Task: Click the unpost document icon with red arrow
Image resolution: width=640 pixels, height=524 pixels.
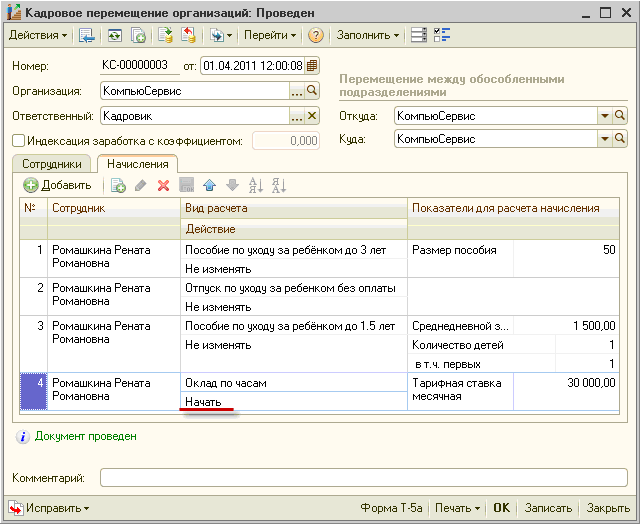Action: pos(189,36)
